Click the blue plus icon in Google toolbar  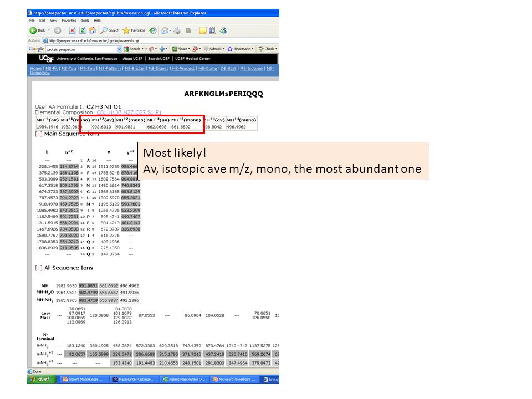(x=162, y=49)
